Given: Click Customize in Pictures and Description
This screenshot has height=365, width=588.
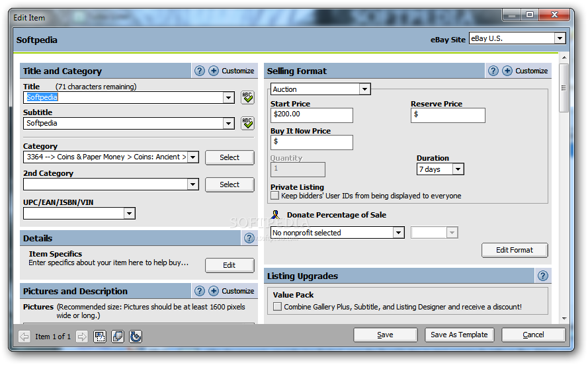Looking at the screenshot, I should (x=237, y=291).
